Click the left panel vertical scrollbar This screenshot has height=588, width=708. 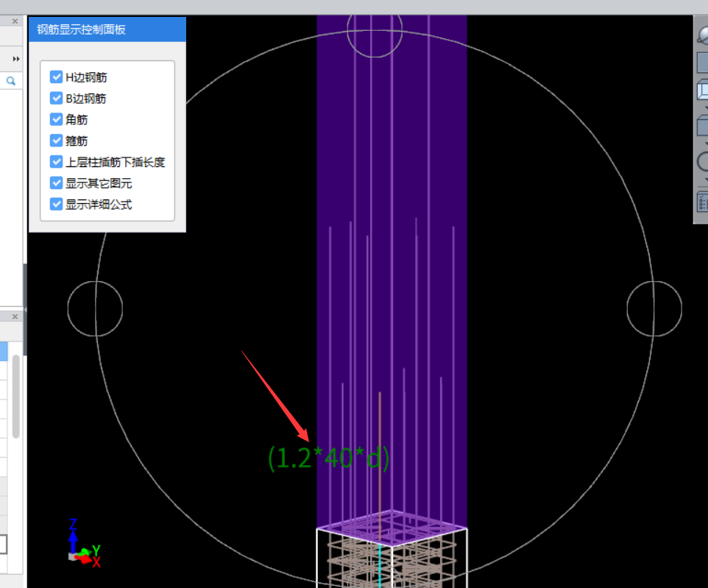coord(15,397)
